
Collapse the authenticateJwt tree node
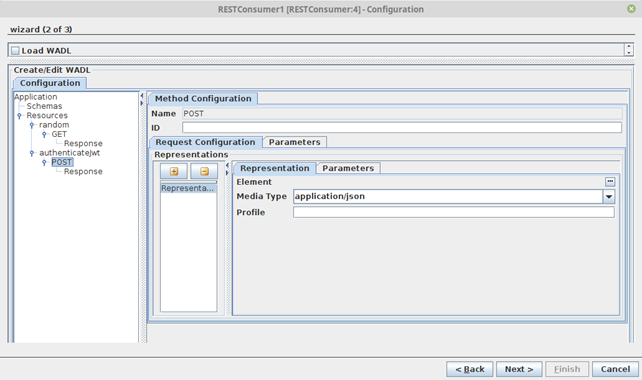[x=32, y=153]
